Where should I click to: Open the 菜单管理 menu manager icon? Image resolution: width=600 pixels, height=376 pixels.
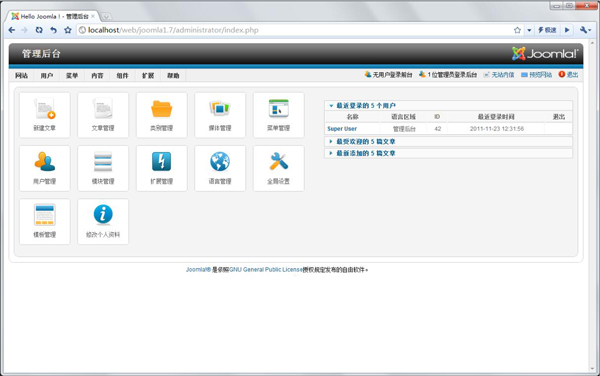[279, 115]
